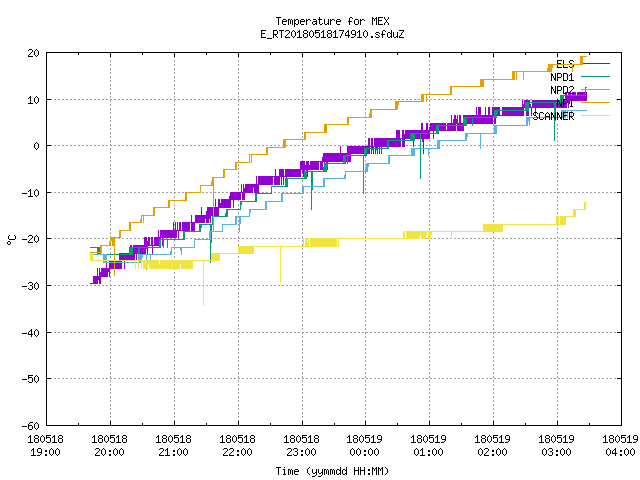The image size is (640, 480).
Task: Click the NPI legend label
Action: [x=565, y=103]
